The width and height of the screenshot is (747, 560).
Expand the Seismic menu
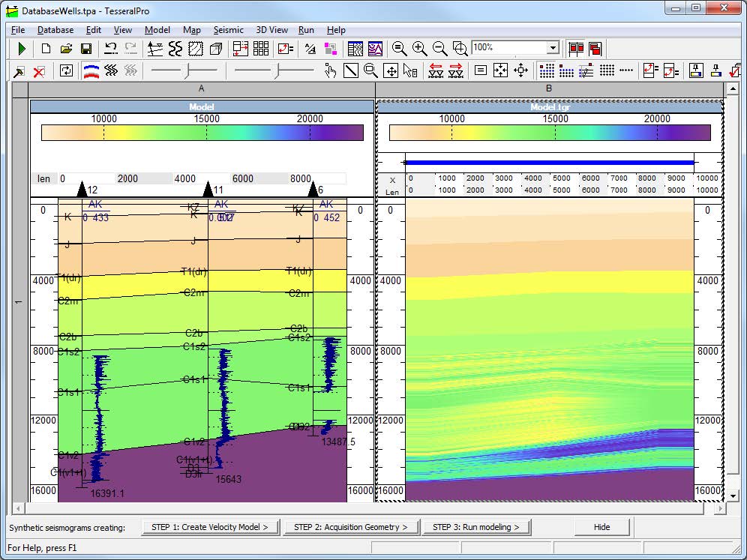click(x=228, y=30)
